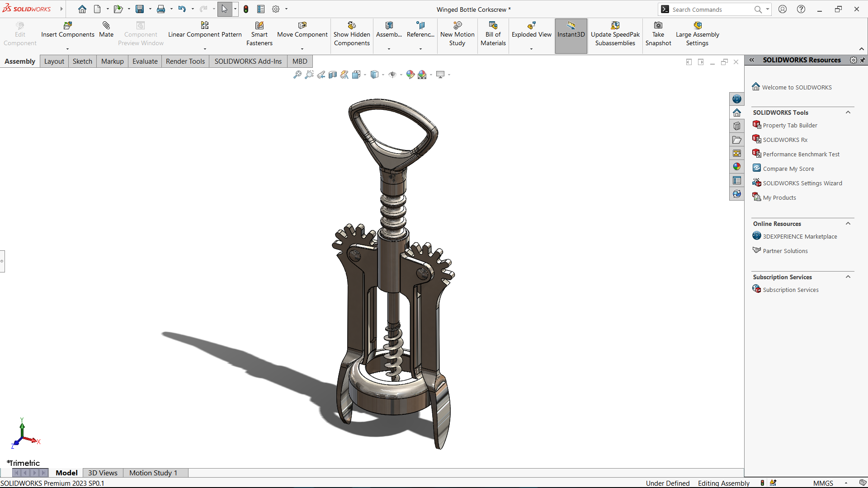Click Section View icon in the view toolbar
This screenshot has width=868, height=488.
point(333,75)
